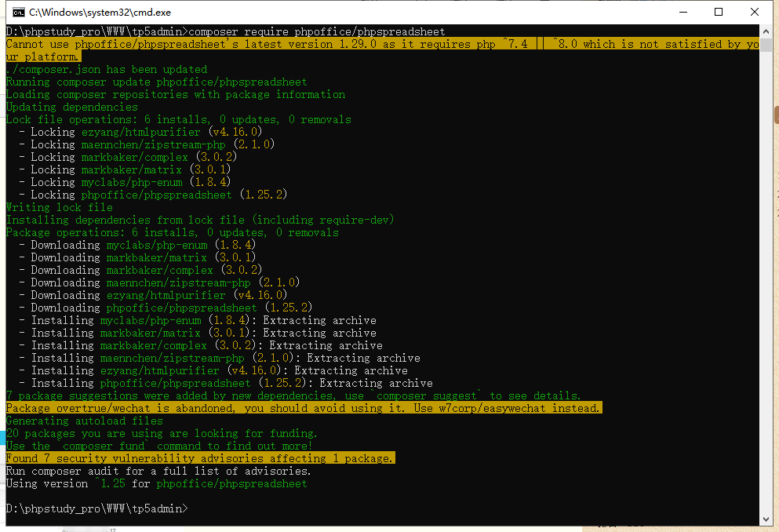Click './composer.json has been updated' line
The width and height of the screenshot is (779, 532).
[107, 69]
